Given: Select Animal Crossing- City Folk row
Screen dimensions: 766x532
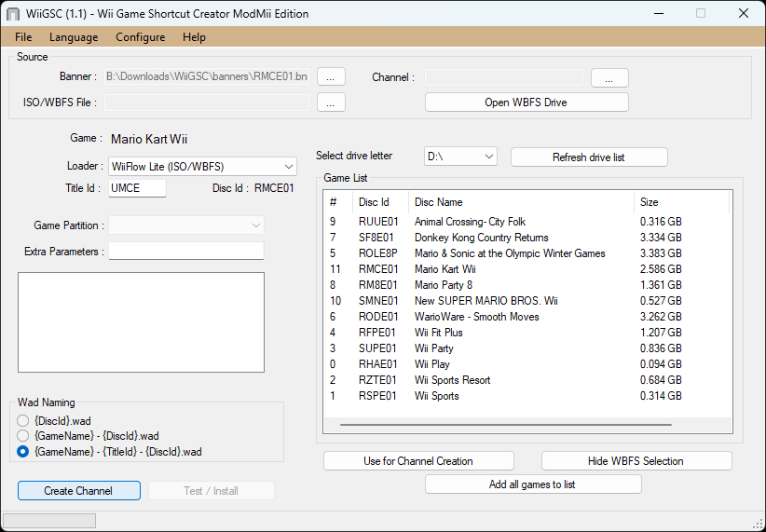Looking at the screenshot, I should (x=527, y=222).
